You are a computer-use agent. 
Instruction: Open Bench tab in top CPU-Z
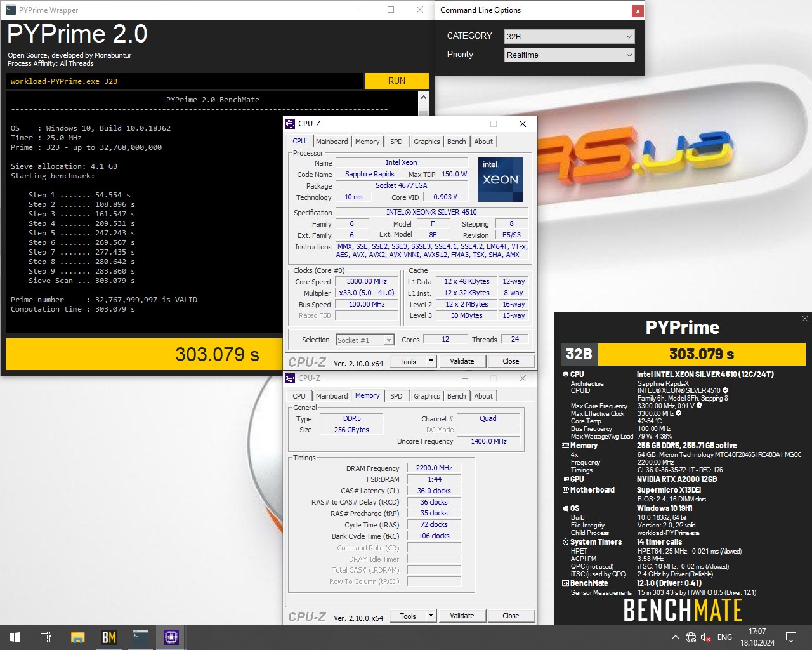[456, 142]
